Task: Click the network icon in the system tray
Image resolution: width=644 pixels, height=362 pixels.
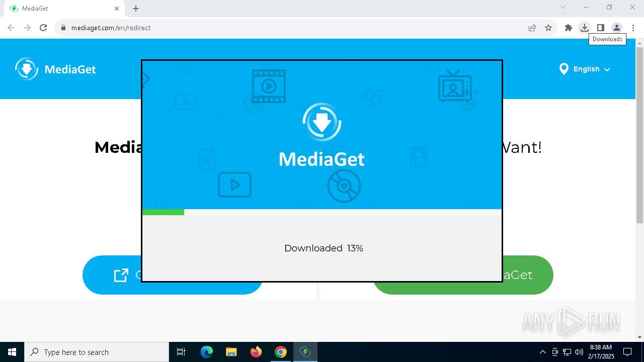Action: [567, 352]
